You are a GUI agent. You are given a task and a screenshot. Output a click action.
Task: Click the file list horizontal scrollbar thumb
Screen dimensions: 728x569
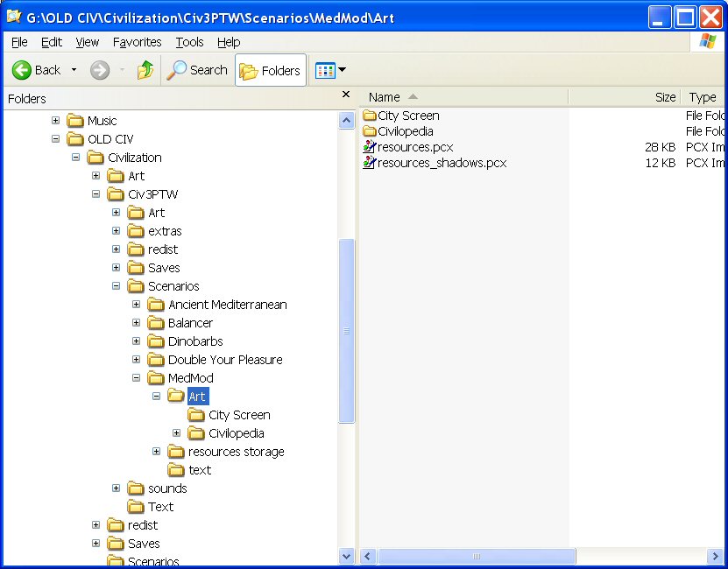(477, 556)
